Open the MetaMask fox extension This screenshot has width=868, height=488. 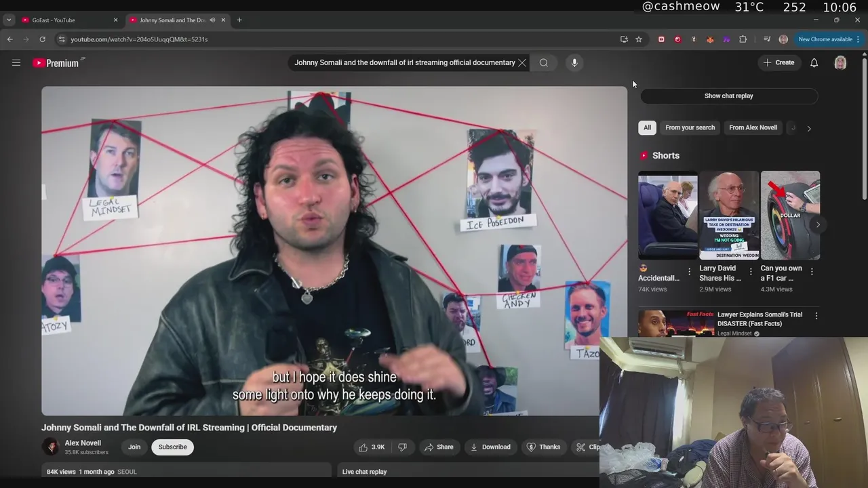point(710,39)
